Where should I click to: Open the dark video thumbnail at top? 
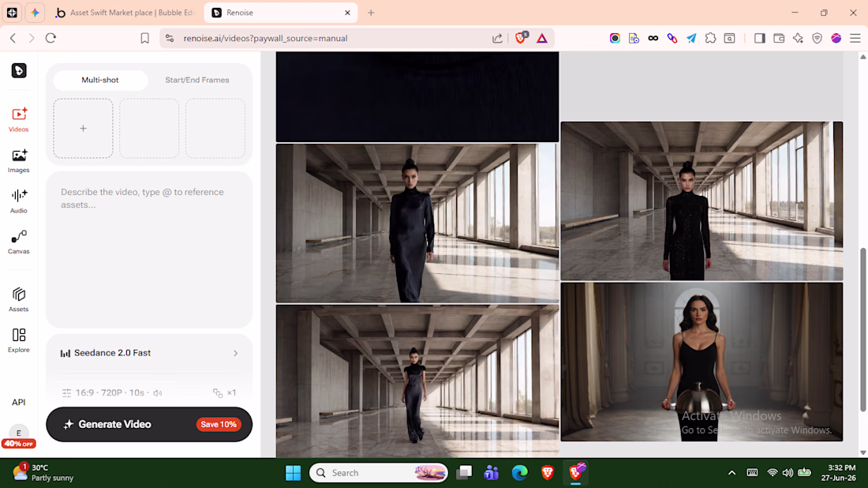pyautogui.click(x=417, y=97)
